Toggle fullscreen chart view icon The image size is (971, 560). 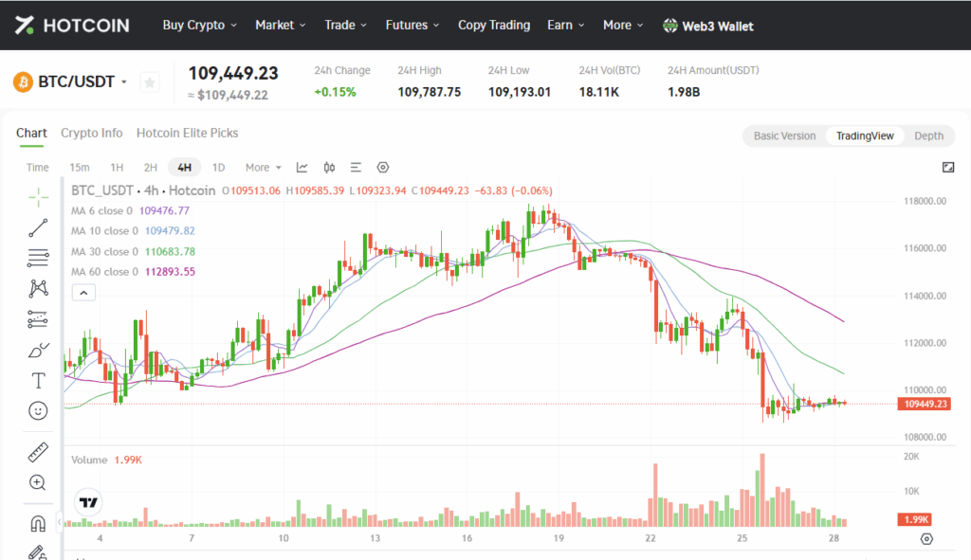[948, 167]
